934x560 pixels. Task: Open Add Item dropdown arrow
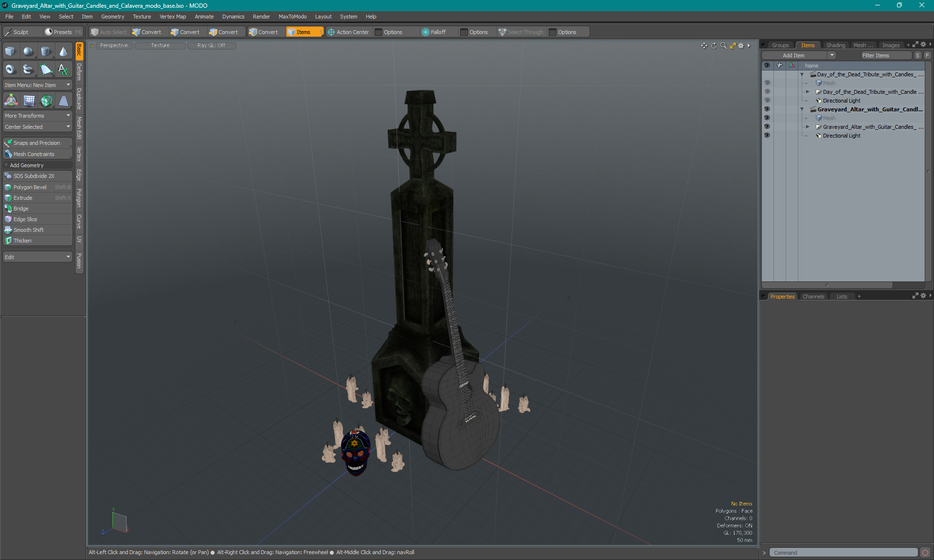click(832, 55)
